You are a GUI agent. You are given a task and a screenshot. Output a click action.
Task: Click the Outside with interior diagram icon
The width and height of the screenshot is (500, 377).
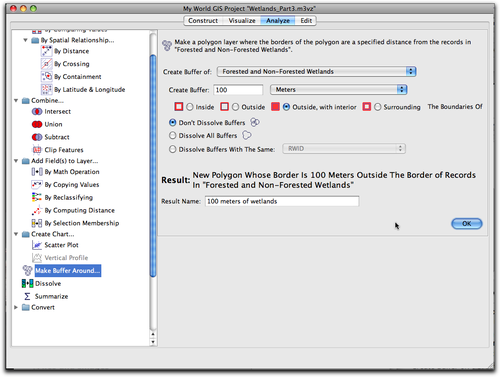click(275, 107)
